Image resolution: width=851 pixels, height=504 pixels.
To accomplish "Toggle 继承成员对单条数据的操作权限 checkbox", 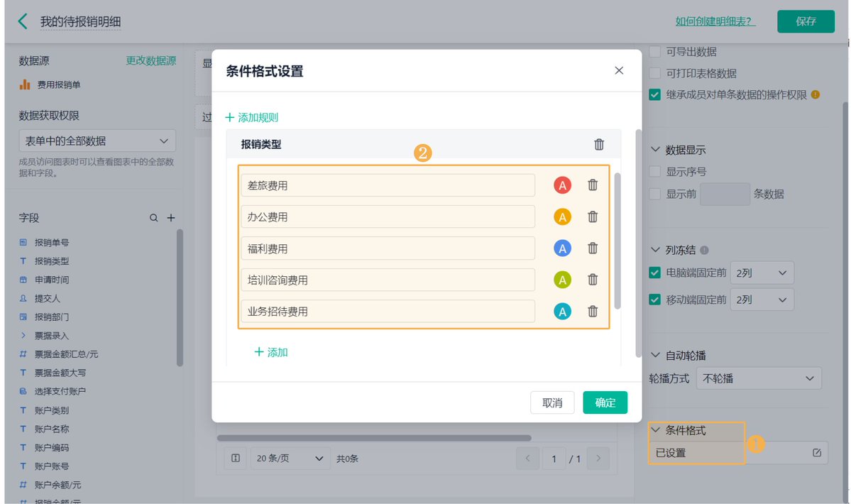I will (654, 94).
